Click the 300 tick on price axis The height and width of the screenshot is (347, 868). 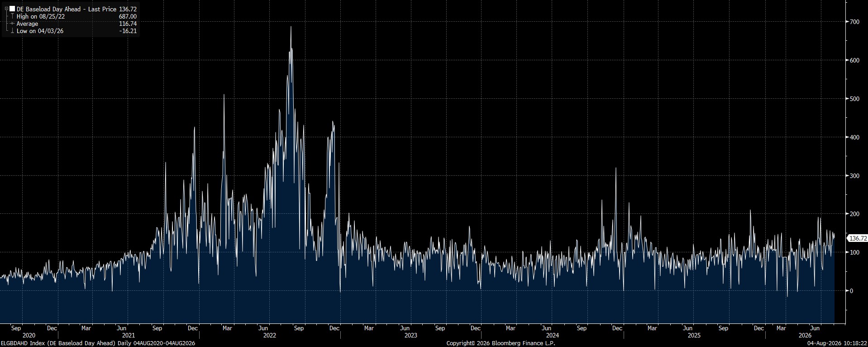pos(854,175)
